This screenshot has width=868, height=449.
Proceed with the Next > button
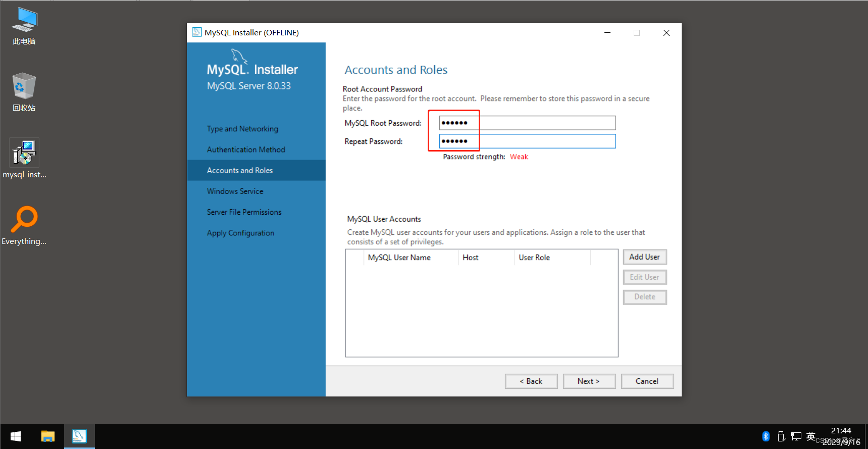(589, 381)
